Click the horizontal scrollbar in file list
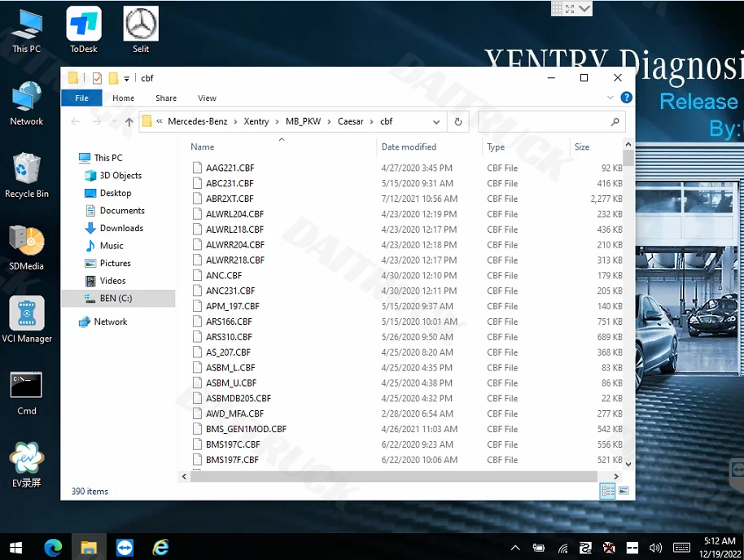 point(394,476)
